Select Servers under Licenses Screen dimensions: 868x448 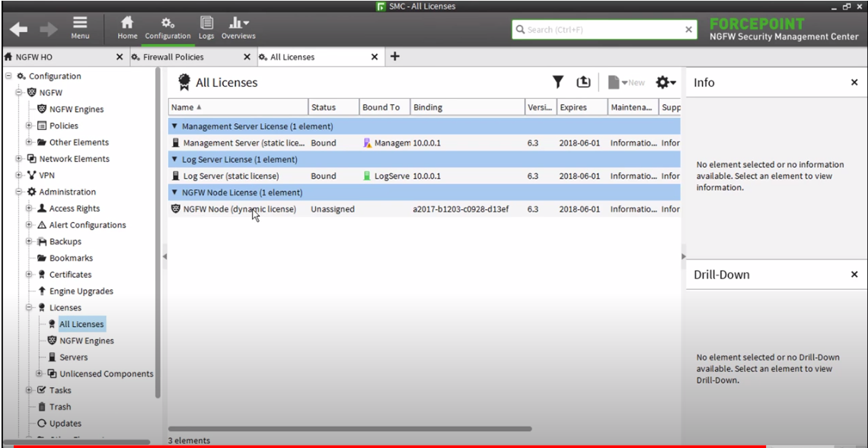click(x=73, y=357)
